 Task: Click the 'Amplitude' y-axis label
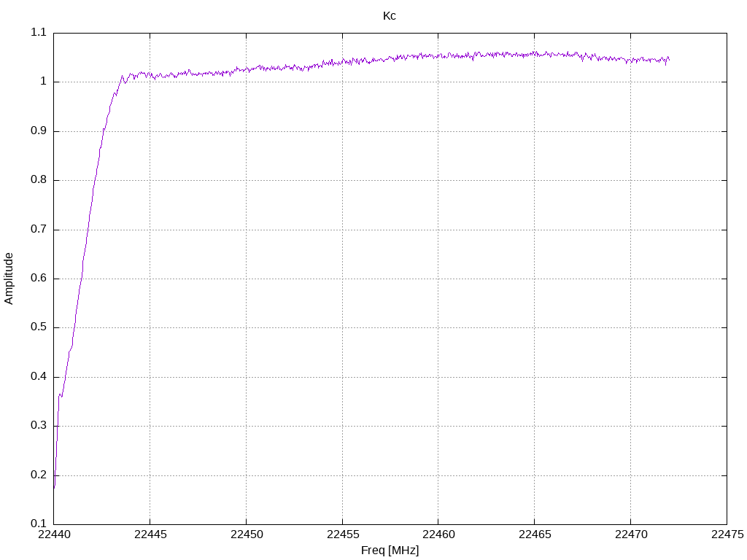pyautogui.click(x=9, y=279)
